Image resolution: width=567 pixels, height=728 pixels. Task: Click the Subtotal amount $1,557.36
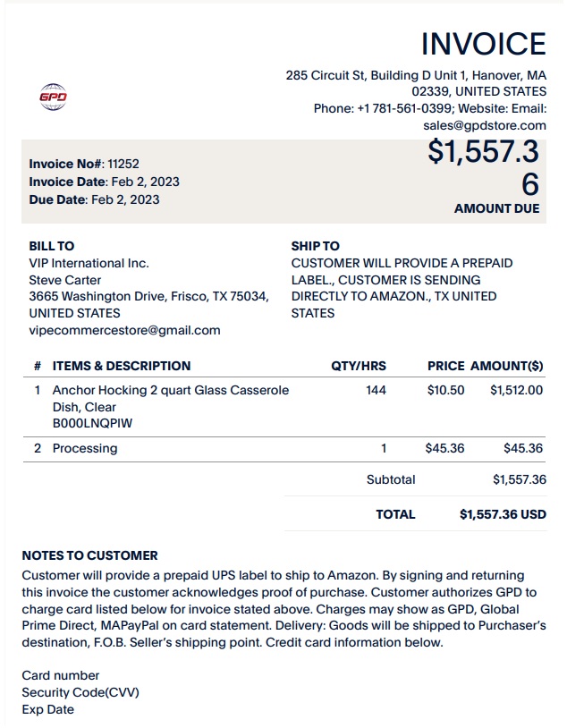(520, 479)
